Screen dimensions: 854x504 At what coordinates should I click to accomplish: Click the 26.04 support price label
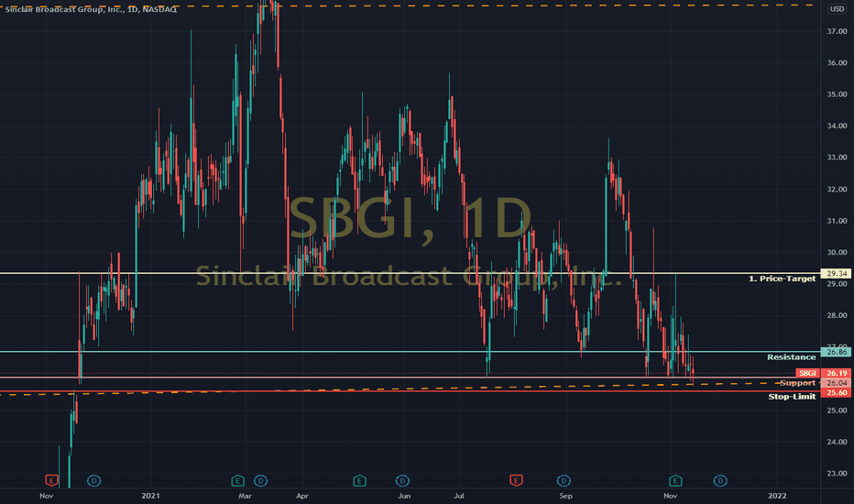point(836,383)
